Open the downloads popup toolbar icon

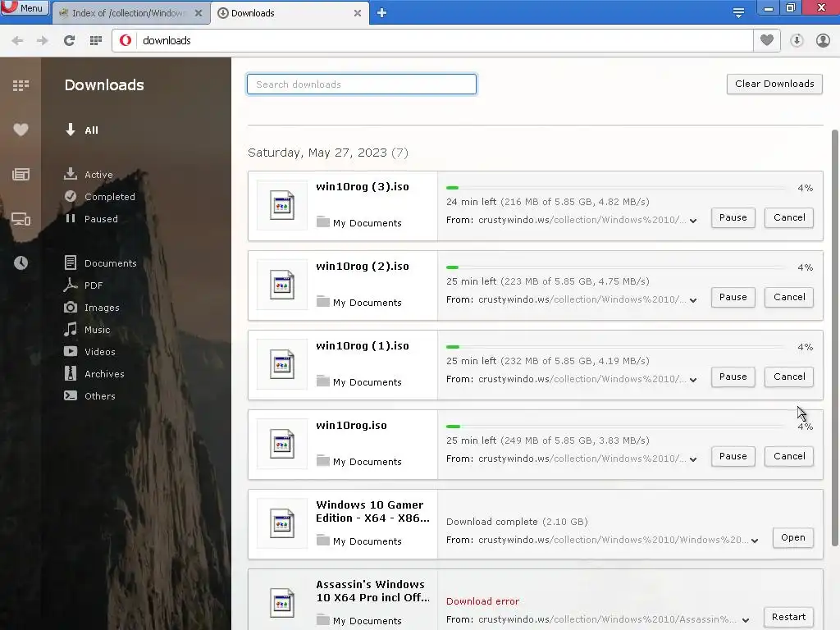click(797, 40)
